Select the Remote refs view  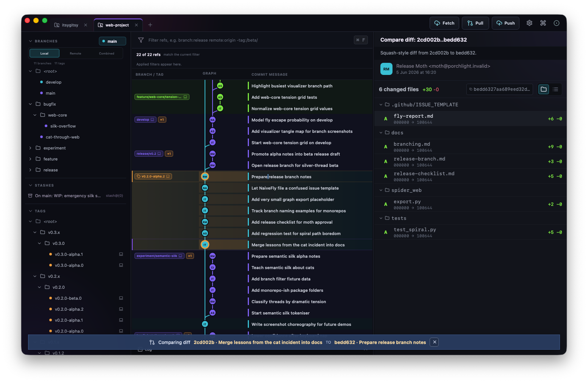tap(75, 53)
